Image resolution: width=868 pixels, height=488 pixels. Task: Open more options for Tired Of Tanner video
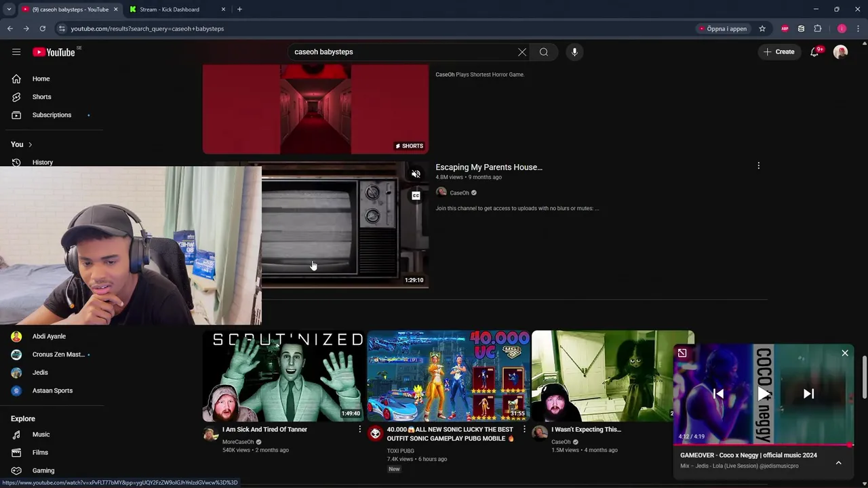click(x=359, y=429)
